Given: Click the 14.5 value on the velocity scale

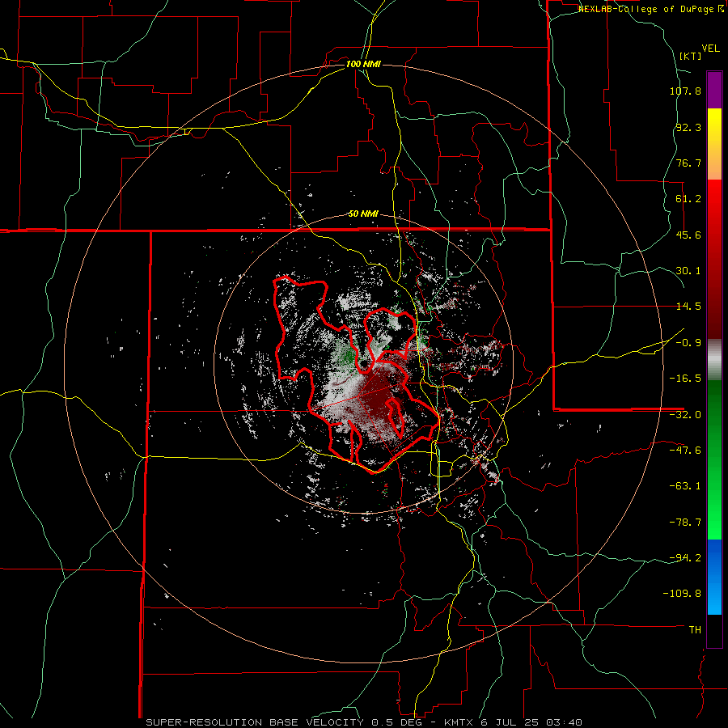Looking at the screenshot, I should point(688,307).
